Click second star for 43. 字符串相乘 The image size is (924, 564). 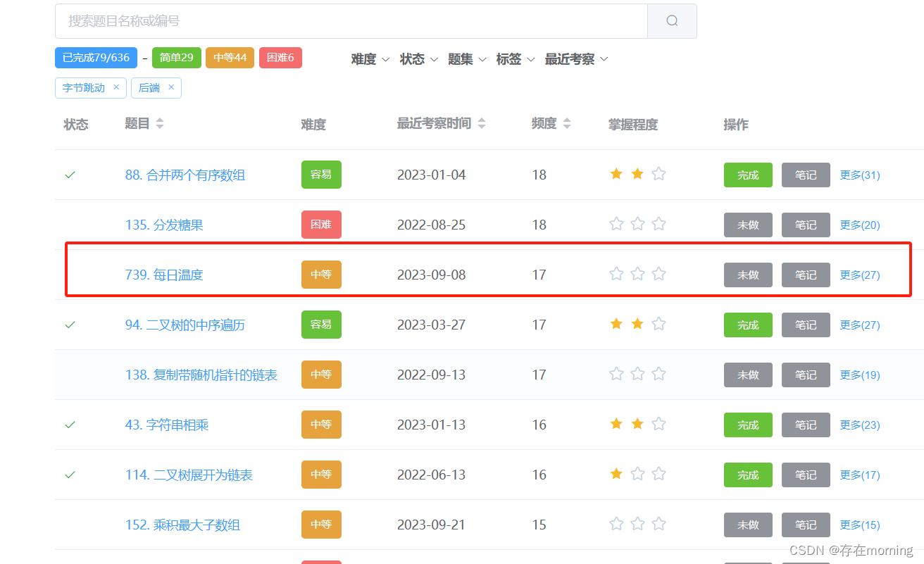637,424
